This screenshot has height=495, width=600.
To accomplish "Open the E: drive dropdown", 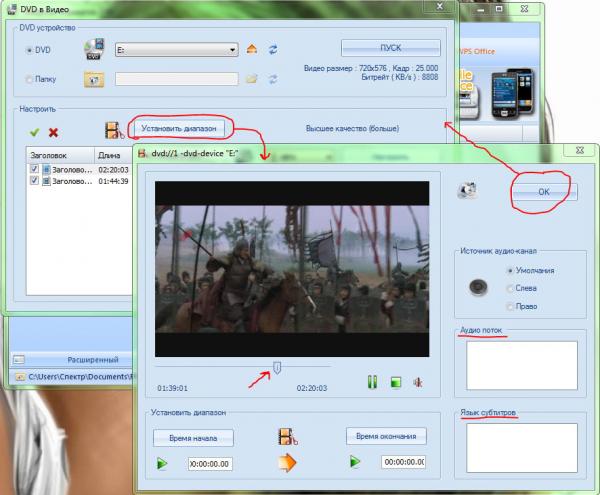I will tap(177, 50).
